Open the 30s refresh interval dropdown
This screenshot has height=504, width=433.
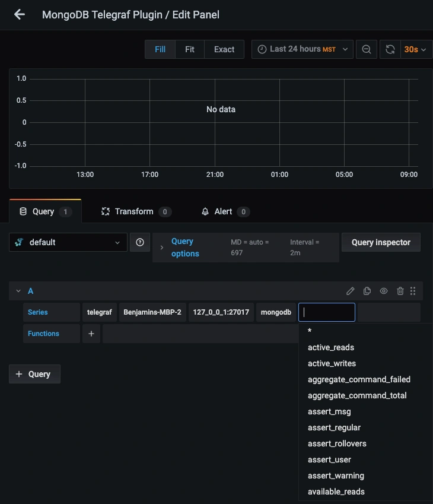coord(415,49)
